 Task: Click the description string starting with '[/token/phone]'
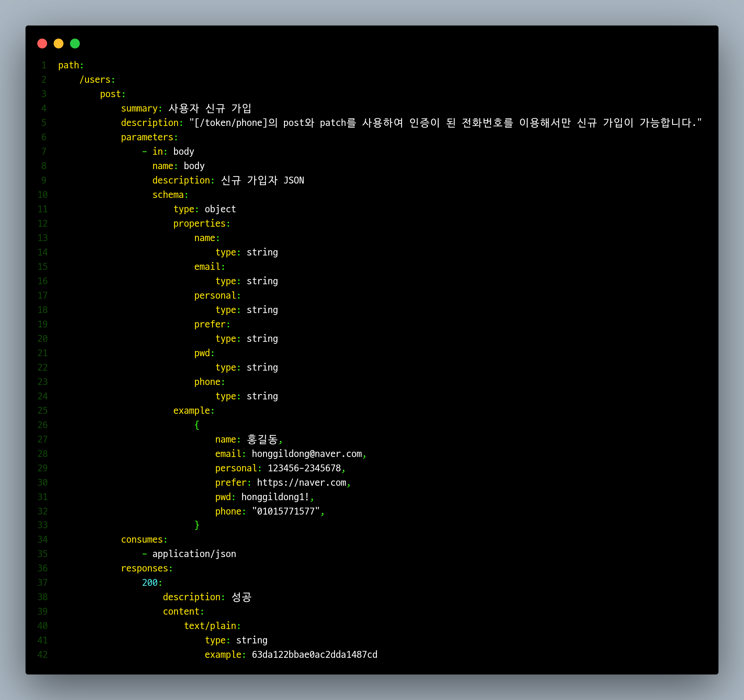point(445,123)
